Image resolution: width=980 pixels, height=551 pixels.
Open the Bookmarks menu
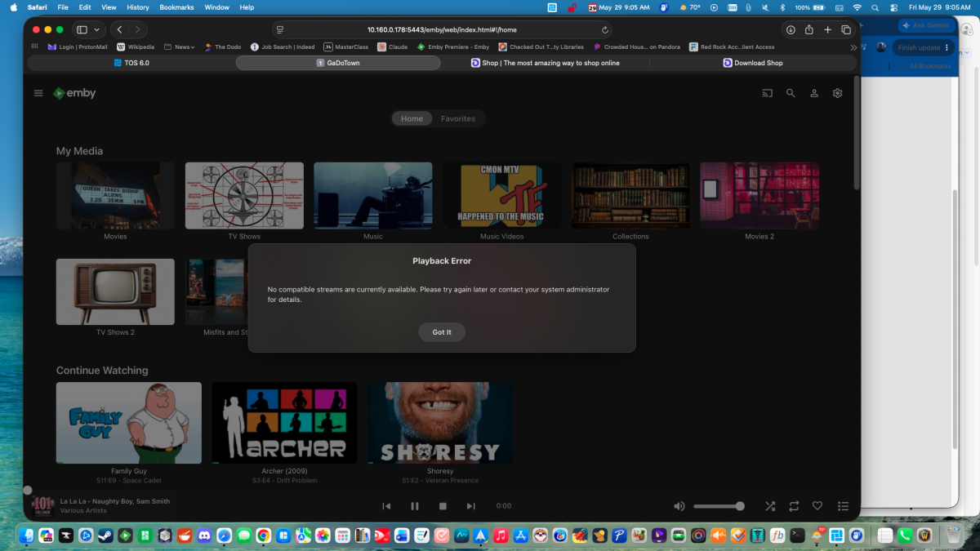click(x=177, y=7)
